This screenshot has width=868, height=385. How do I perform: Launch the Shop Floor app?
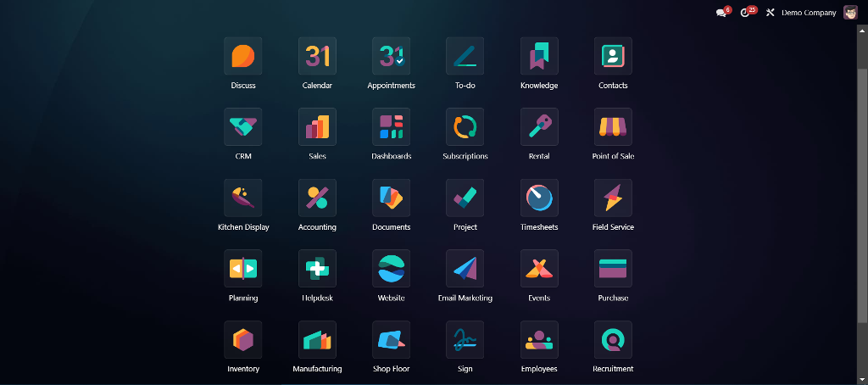[x=391, y=340]
